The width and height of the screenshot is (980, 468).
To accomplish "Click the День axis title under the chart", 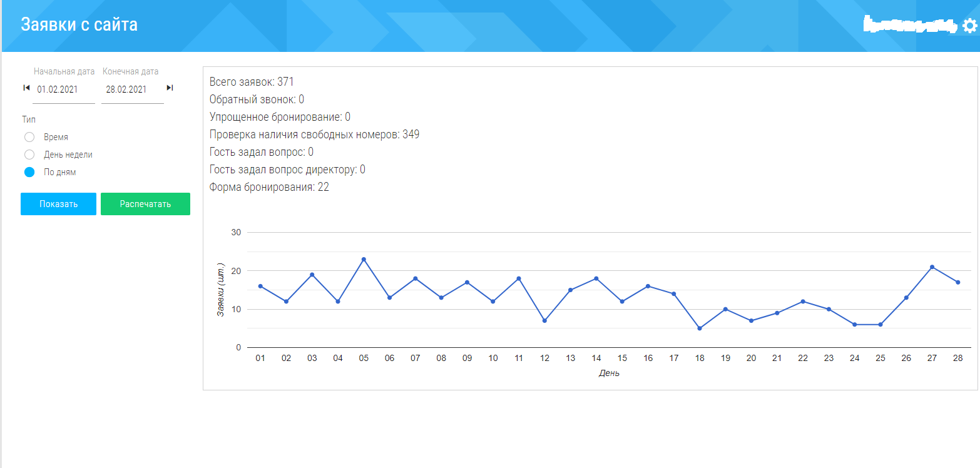I will click(x=609, y=374).
